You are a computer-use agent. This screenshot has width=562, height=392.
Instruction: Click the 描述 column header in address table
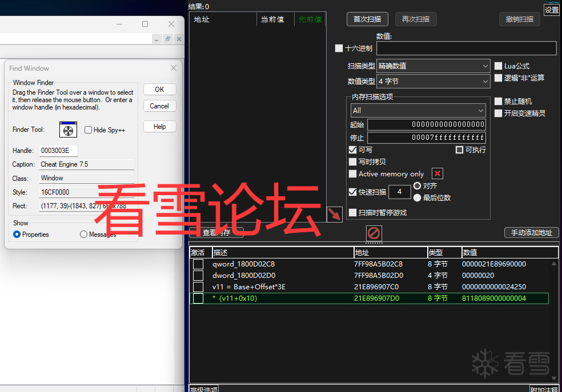[x=283, y=253]
